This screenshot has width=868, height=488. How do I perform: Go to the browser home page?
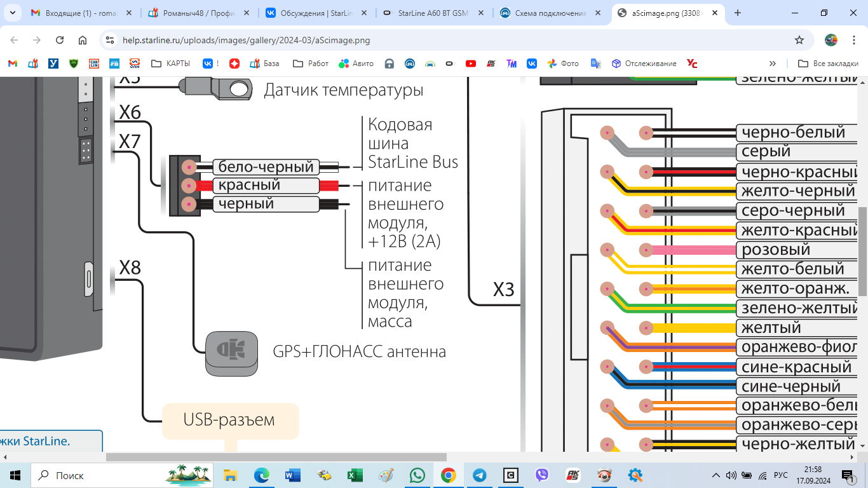[x=83, y=40]
